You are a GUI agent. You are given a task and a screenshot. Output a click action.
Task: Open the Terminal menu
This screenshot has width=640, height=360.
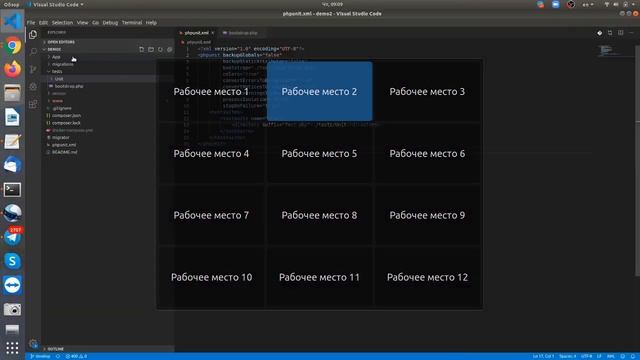point(132,23)
